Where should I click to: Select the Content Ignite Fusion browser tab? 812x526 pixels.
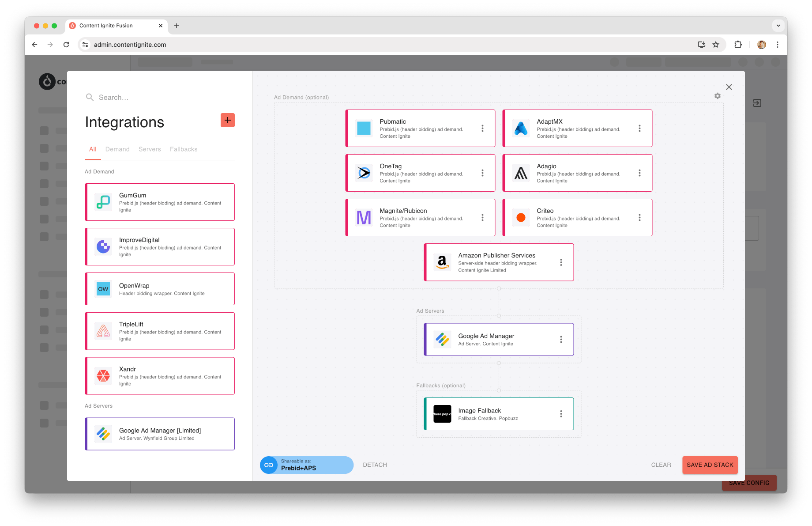coord(117,26)
